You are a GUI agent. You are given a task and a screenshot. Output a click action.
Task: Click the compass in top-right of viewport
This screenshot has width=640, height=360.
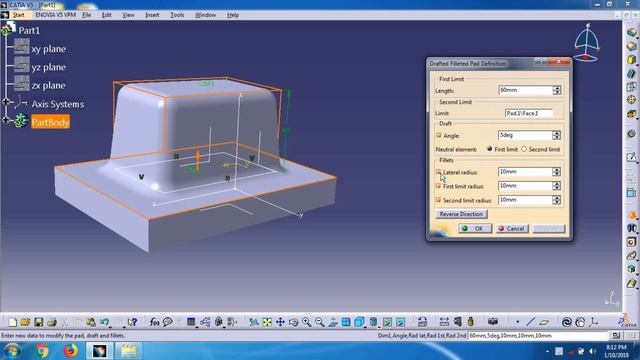click(x=587, y=42)
